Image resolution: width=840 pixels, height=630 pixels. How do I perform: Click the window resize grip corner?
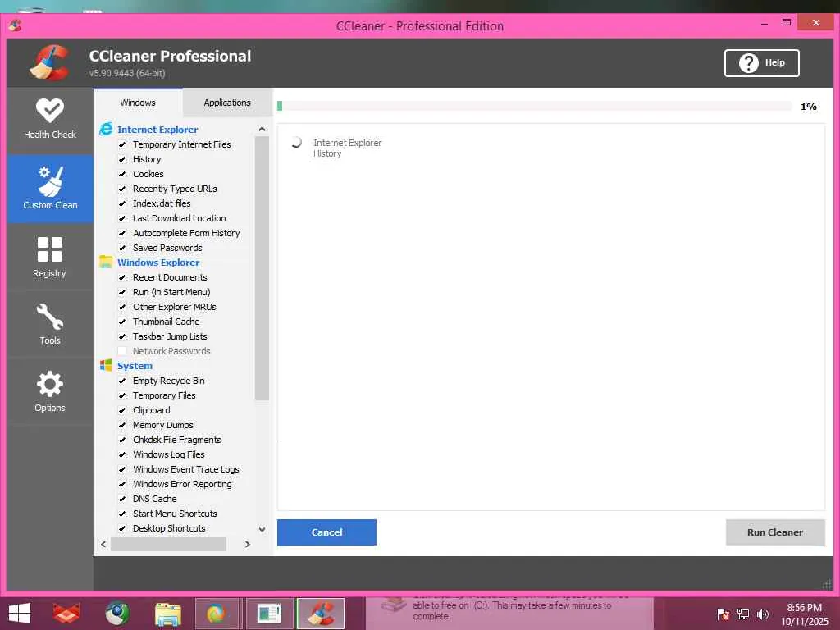(x=827, y=585)
